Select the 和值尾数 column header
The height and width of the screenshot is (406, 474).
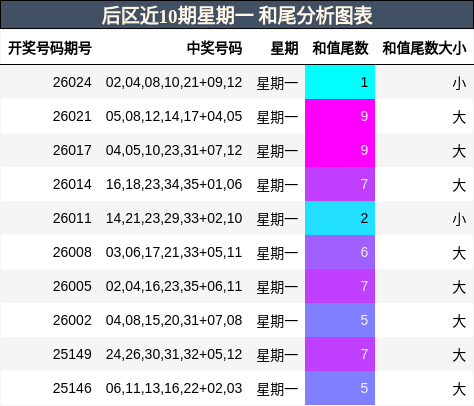pos(340,48)
